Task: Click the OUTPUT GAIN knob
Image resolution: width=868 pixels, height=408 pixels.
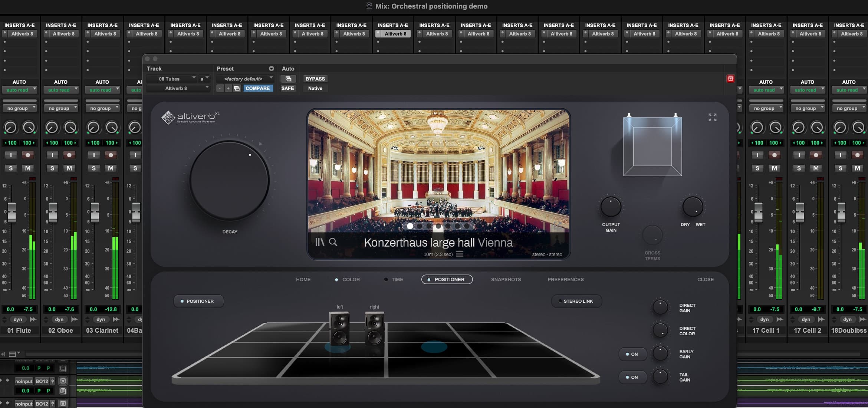Action: pyautogui.click(x=611, y=207)
